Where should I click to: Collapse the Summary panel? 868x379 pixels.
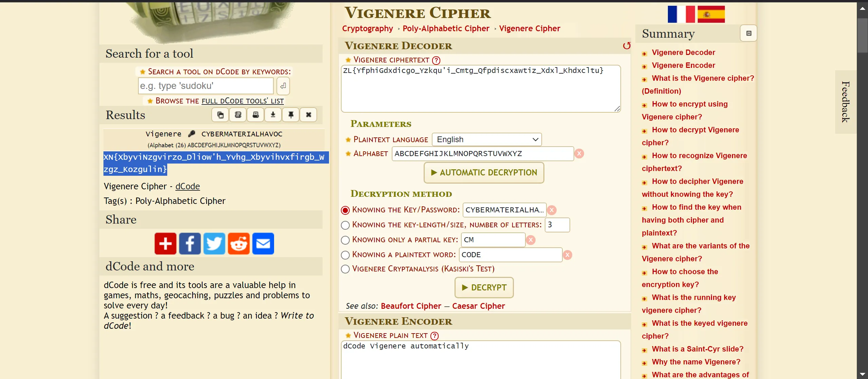tap(749, 33)
